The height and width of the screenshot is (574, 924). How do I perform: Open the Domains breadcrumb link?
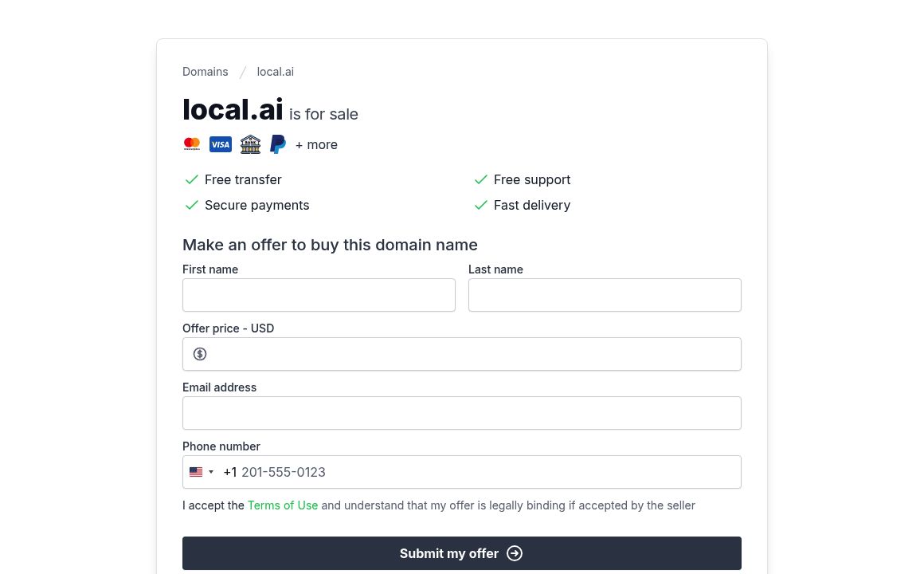[x=206, y=72]
